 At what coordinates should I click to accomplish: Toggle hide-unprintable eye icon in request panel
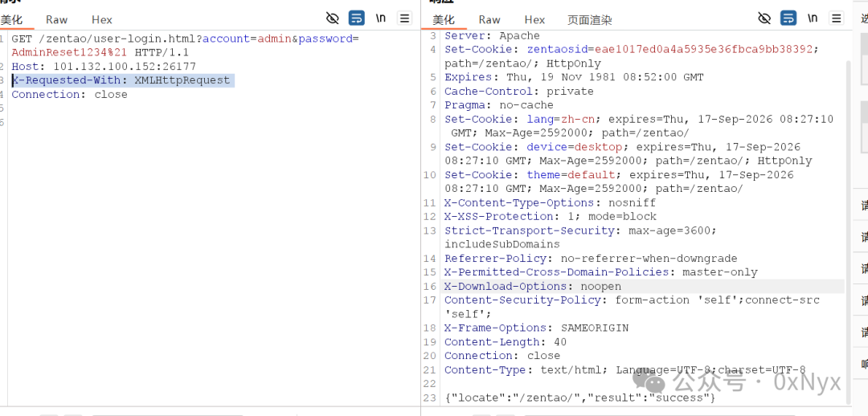332,18
